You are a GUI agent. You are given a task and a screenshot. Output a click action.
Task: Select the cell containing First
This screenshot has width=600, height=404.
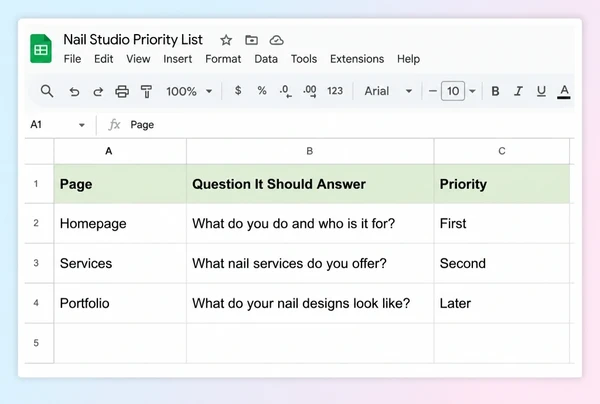502,223
